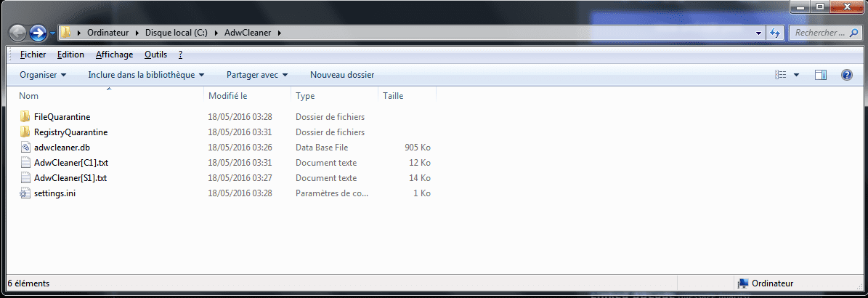Viewport: 868px width, 298px height.
Task: Expand the Organiser dropdown
Action: tap(43, 75)
